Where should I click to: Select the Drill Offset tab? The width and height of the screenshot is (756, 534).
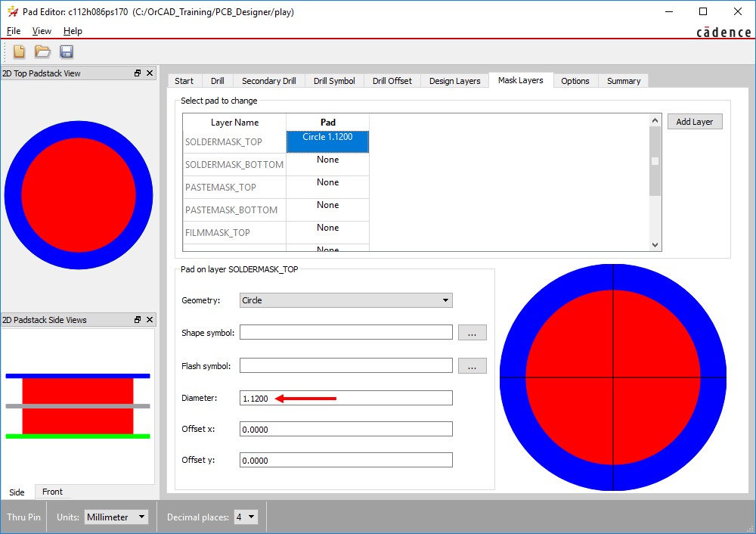[392, 81]
